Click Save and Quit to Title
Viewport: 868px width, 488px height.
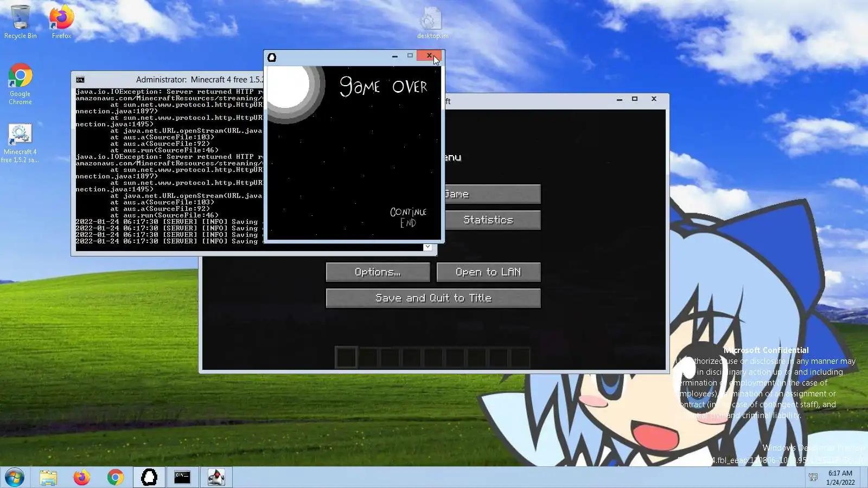click(x=433, y=298)
